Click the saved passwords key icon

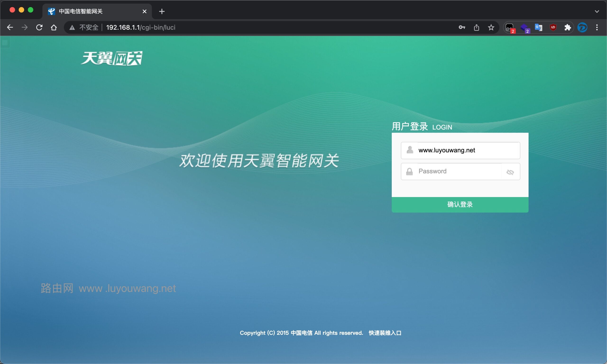[462, 28]
